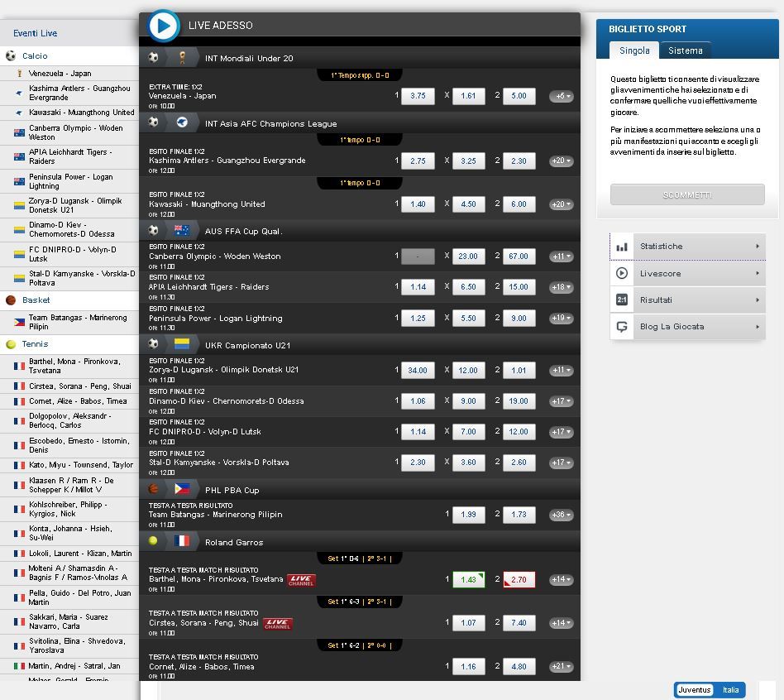The height and width of the screenshot is (700, 784).
Task: Click the Scommetti bet button
Action: click(x=687, y=194)
